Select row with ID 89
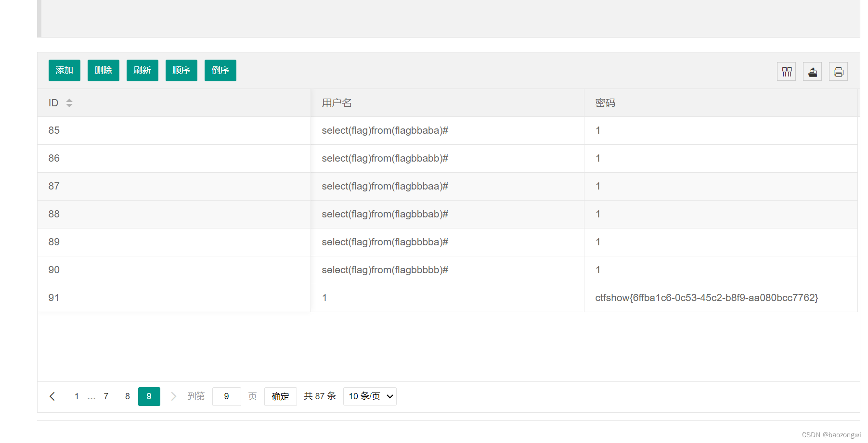 point(447,242)
